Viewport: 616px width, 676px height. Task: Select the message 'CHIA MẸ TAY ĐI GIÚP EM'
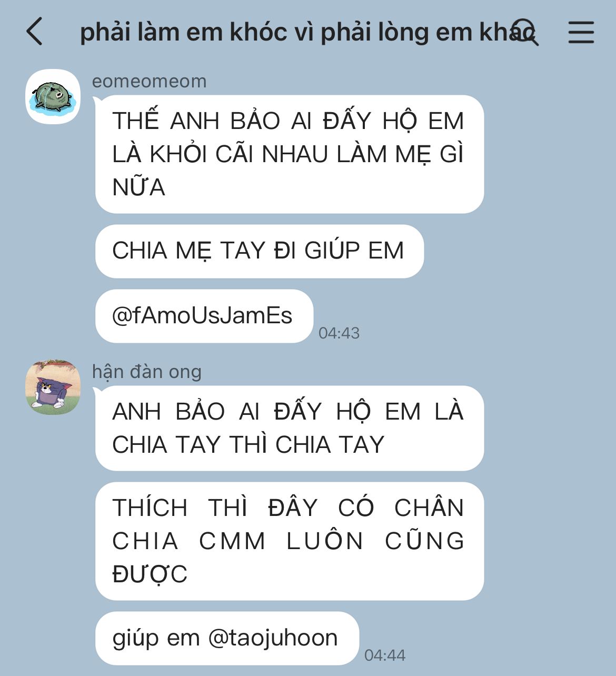pos(259,251)
